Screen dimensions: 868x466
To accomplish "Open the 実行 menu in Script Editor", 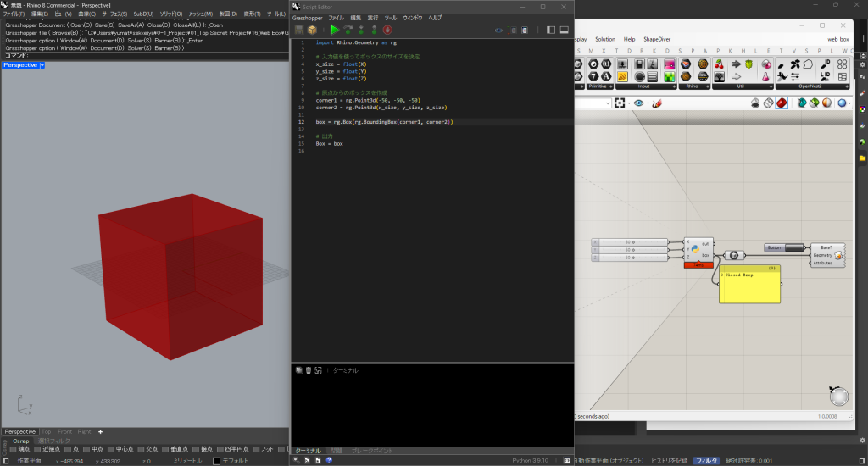I will click(372, 18).
